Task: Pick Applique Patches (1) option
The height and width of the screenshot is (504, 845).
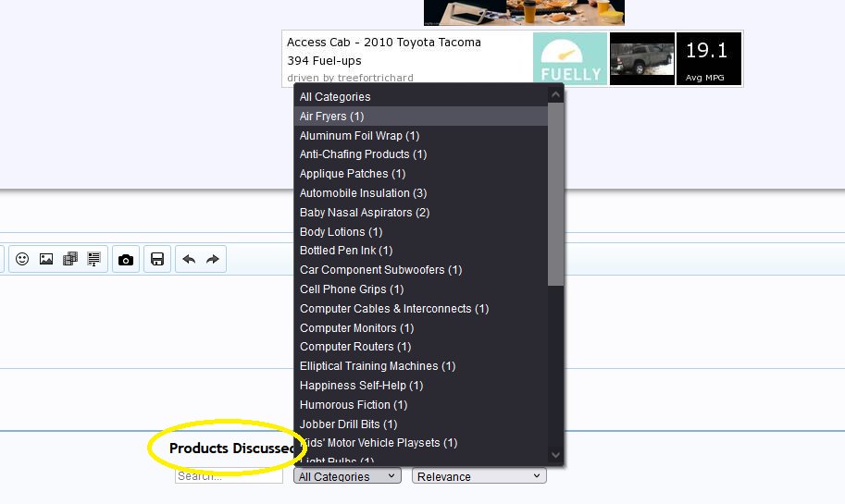Action: pyautogui.click(x=421, y=174)
